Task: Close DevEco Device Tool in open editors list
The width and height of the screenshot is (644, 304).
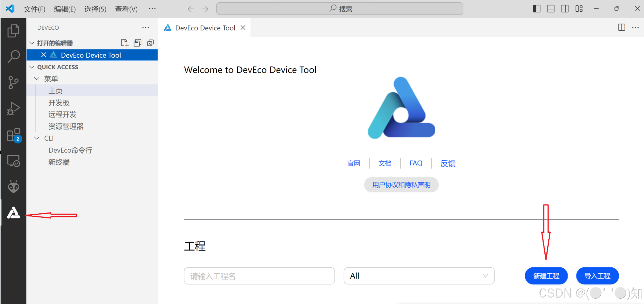Action: pyautogui.click(x=43, y=55)
